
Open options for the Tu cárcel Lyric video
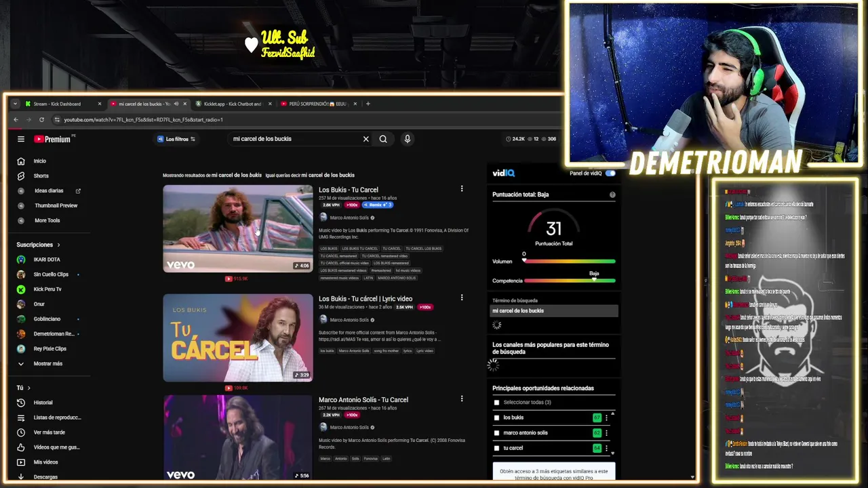tap(462, 298)
